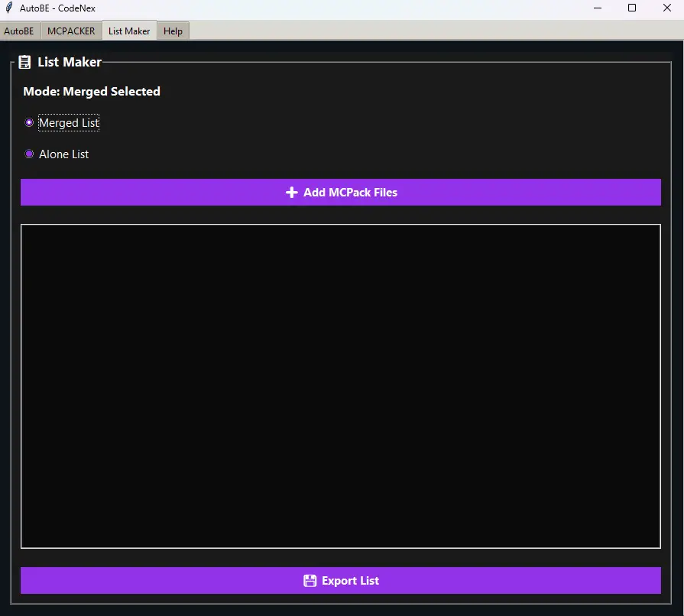Switch to the AutoBE tab

coord(19,31)
